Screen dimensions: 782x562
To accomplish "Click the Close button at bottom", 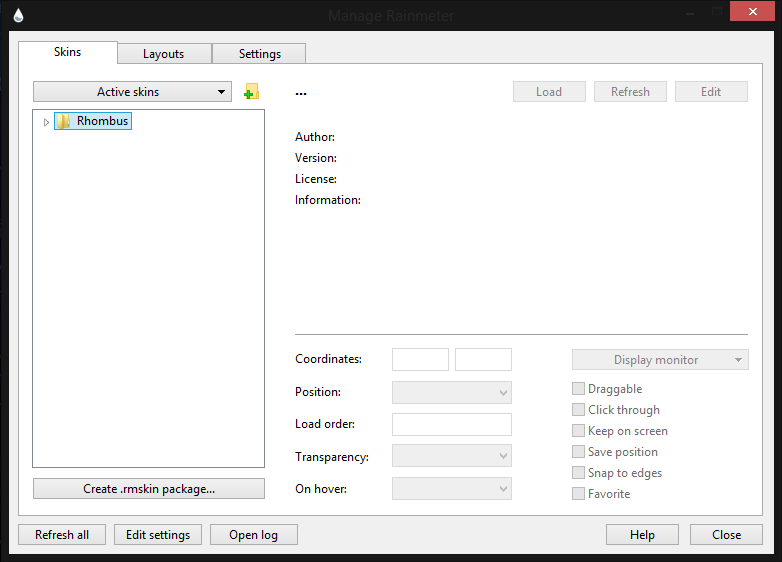I will point(726,535).
